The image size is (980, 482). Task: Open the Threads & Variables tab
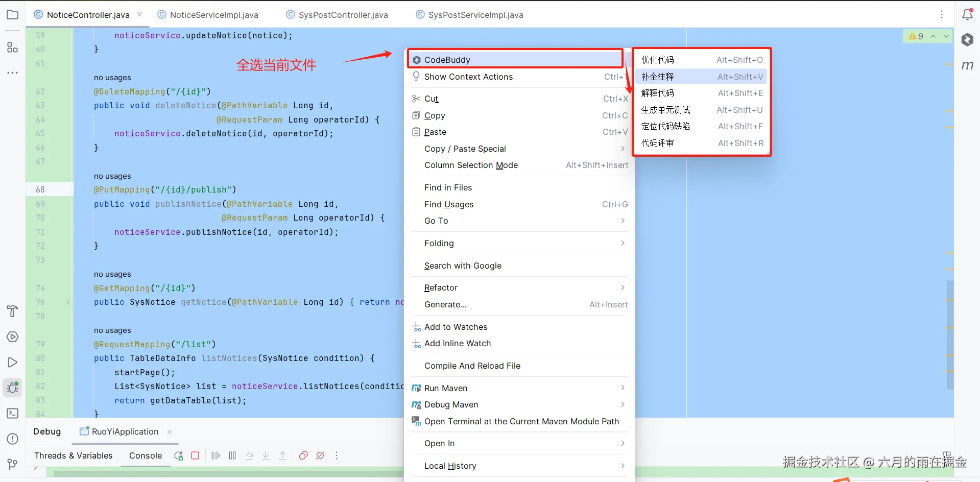tap(74, 455)
